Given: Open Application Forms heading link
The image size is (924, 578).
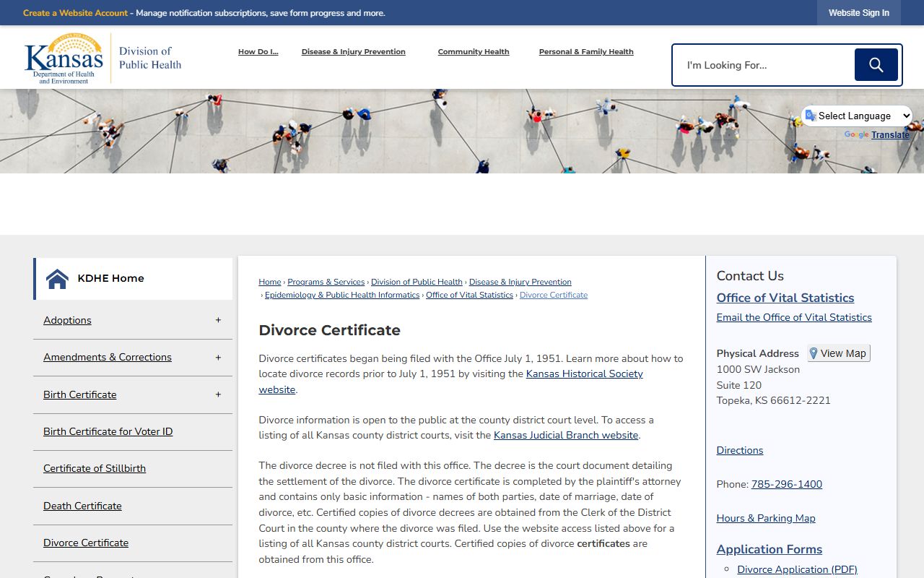Looking at the screenshot, I should pos(770,549).
